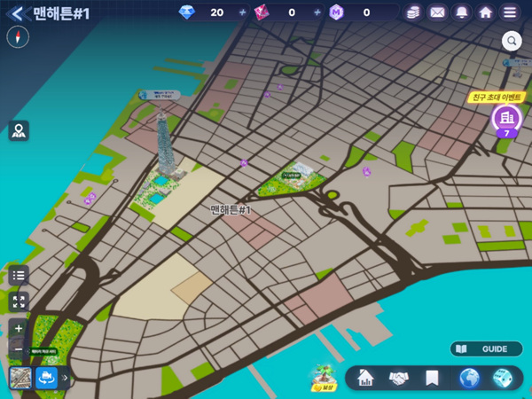Switch map style using the map thumbnail
This screenshot has width=532, height=399.
point(20,378)
